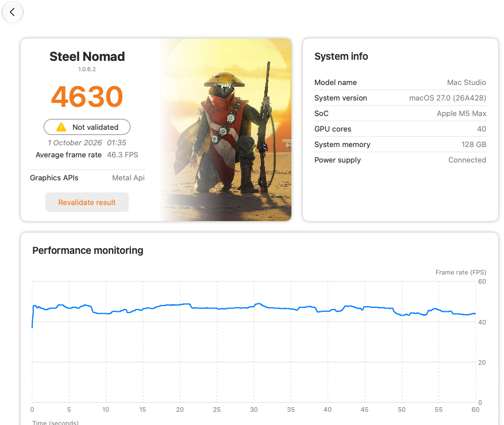The height and width of the screenshot is (425, 504).
Task: Click the GPU cores label
Action: pos(333,129)
